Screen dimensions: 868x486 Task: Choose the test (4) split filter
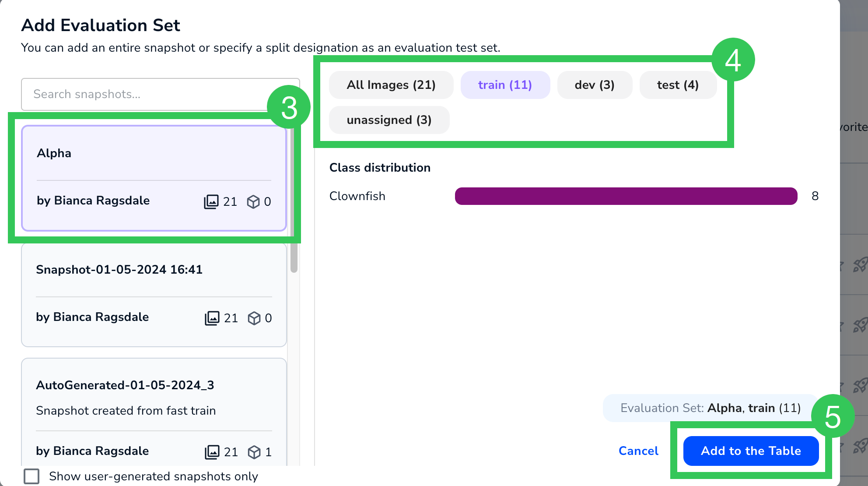(678, 85)
